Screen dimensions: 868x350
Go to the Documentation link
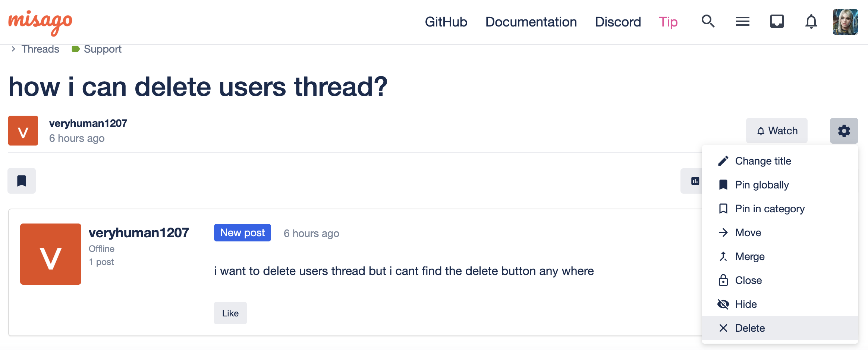point(531,22)
